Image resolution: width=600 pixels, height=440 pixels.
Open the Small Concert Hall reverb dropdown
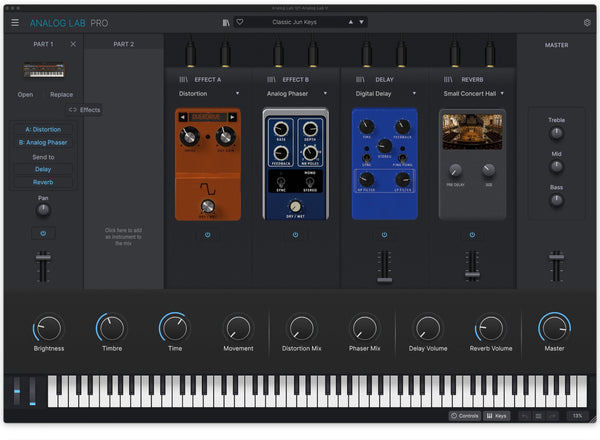502,93
